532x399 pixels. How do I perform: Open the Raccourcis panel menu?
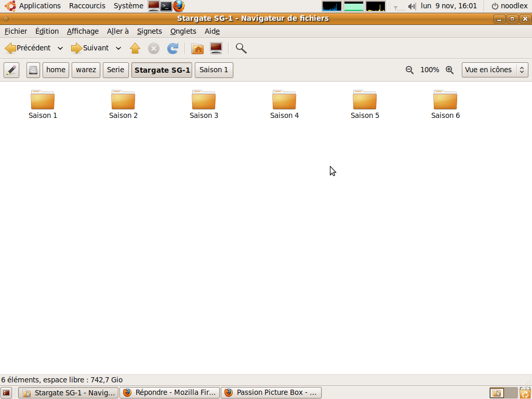[87, 6]
